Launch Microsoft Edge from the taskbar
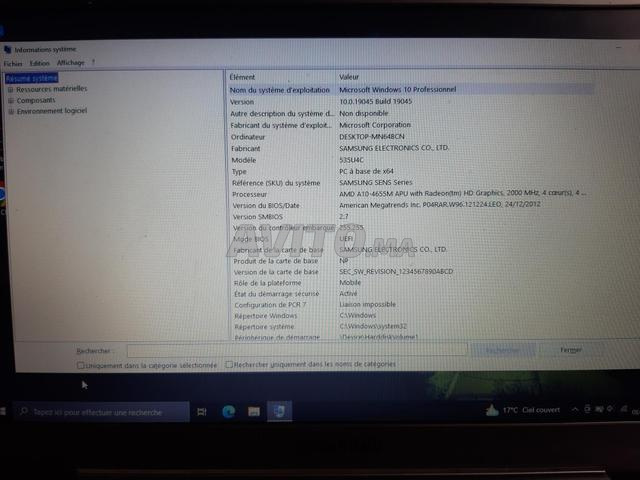640x480 pixels. [229, 411]
